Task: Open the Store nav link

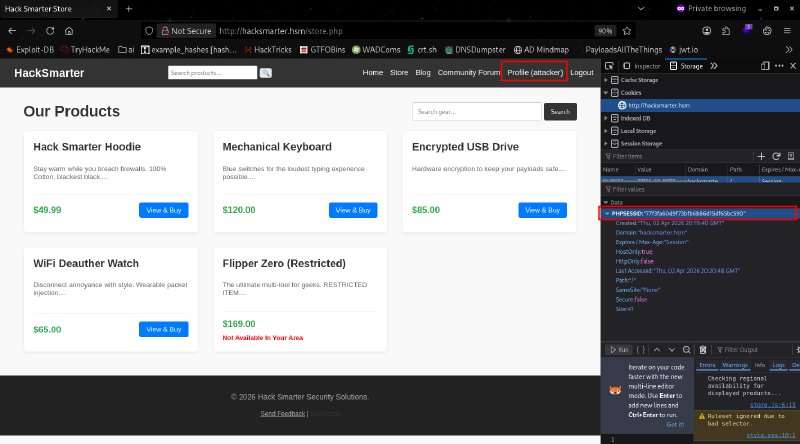Action: coord(399,72)
